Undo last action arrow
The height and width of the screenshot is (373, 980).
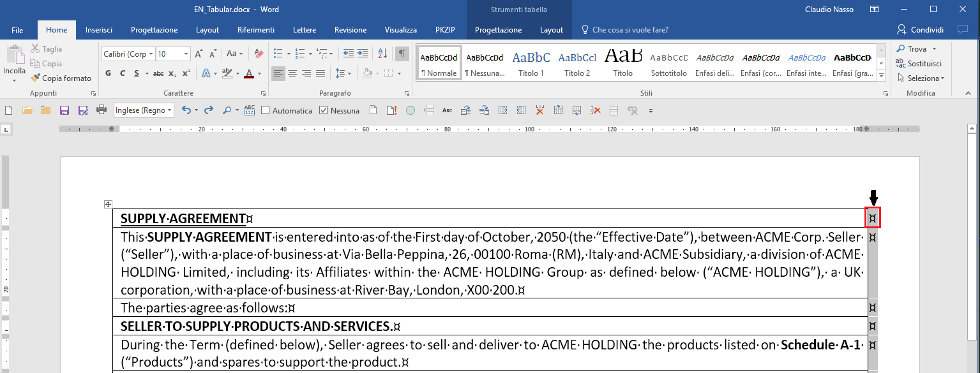pos(186,110)
